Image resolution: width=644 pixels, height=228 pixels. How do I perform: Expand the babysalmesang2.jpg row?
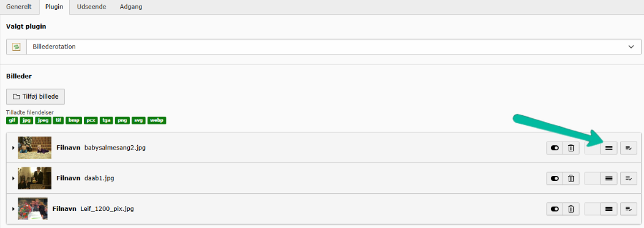(x=13, y=148)
